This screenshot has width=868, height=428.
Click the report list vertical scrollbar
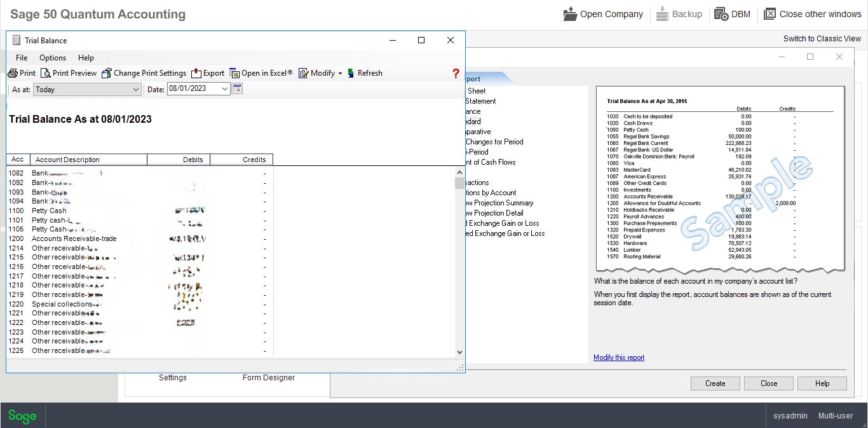point(459,261)
